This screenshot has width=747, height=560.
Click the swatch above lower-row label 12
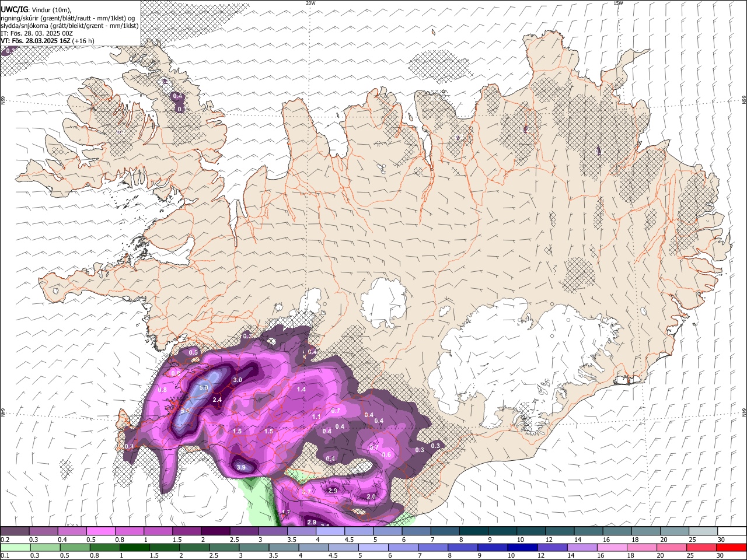click(552, 548)
